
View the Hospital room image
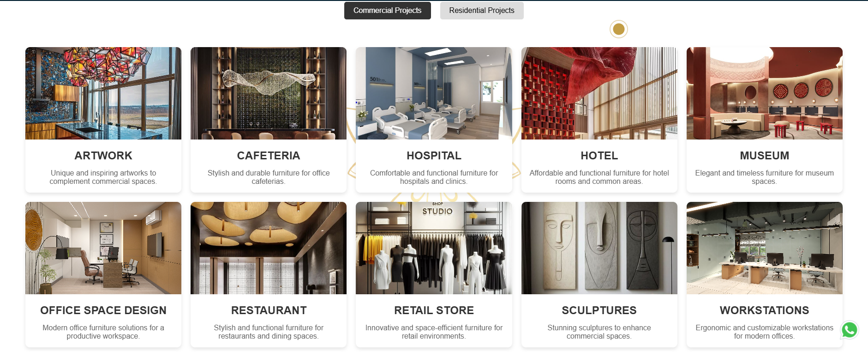(x=434, y=93)
